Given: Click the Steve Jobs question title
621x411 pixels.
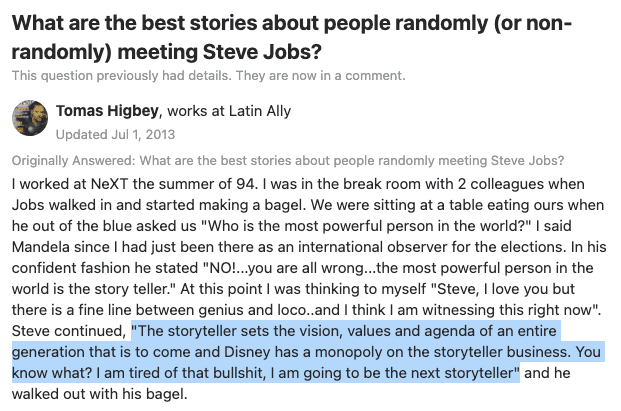Looking at the screenshot, I should pos(300,36).
